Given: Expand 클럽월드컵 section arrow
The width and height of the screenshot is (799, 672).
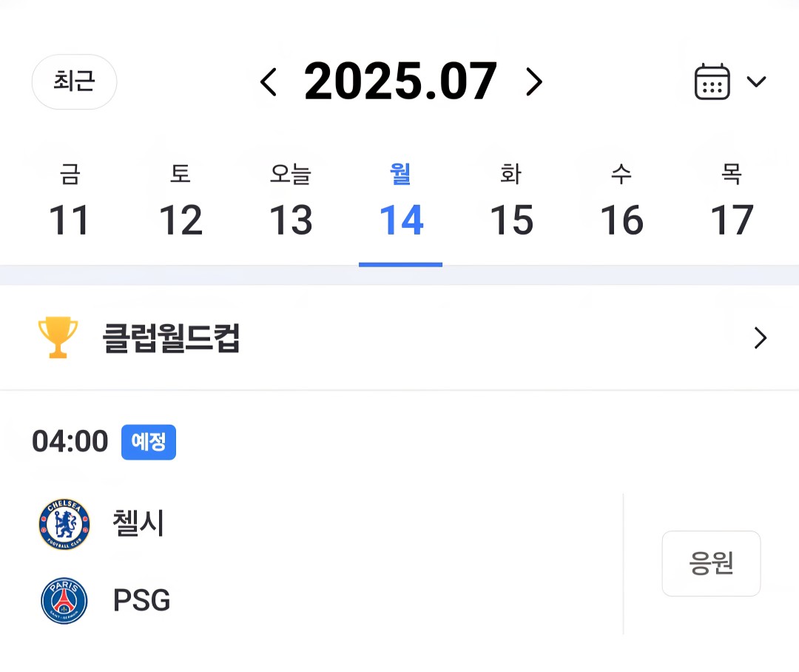Looking at the screenshot, I should tap(760, 338).
